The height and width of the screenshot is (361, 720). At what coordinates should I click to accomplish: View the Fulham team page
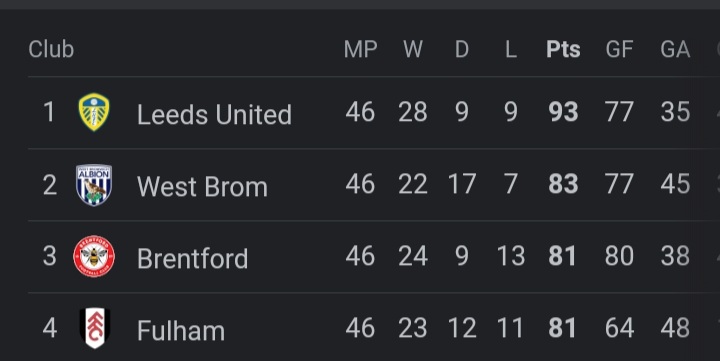pos(181,330)
